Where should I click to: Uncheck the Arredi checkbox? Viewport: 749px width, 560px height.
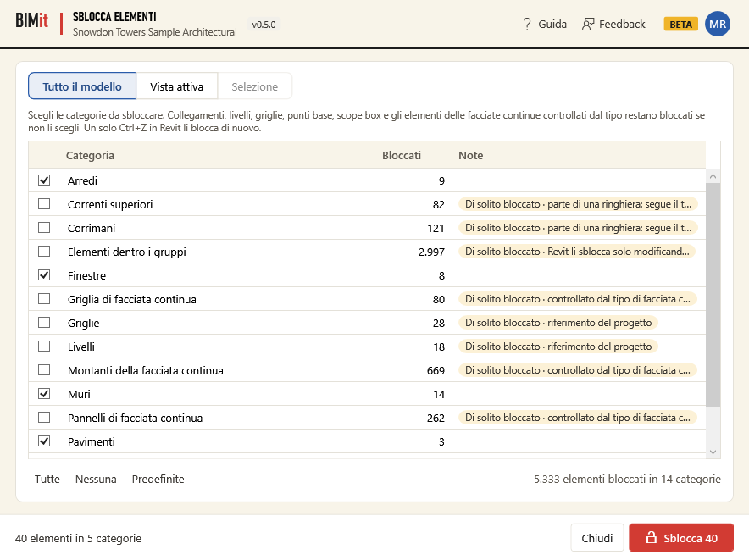(44, 180)
